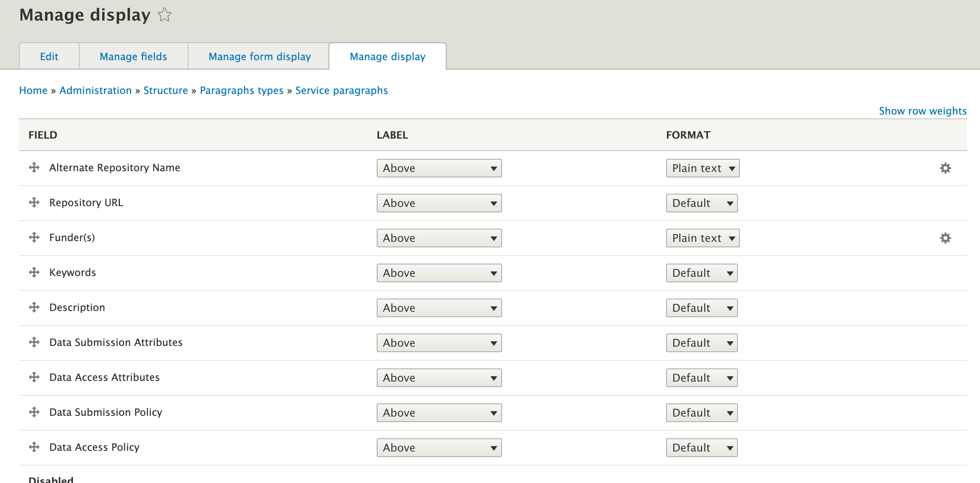Open the Edit tab
This screenshot has height=483, width=980.
coord(49,57)
